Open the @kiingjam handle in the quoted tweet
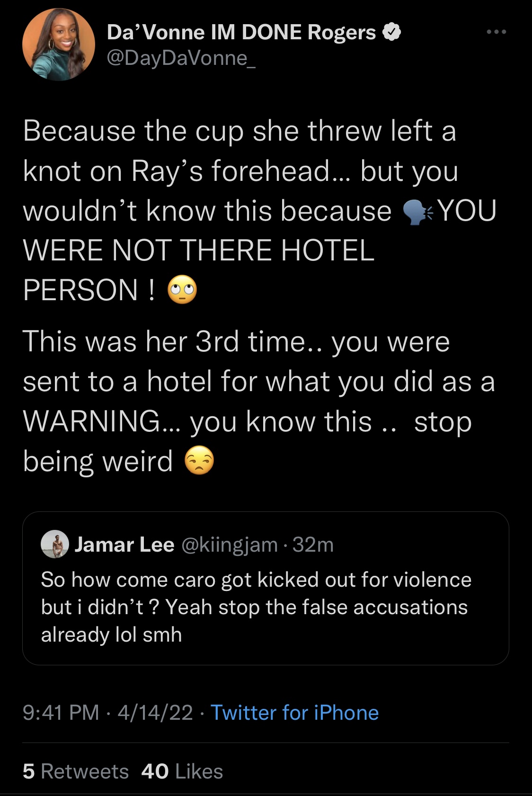Image resolution: width=532 pixels, height=796 pixels. click(230, 545)
